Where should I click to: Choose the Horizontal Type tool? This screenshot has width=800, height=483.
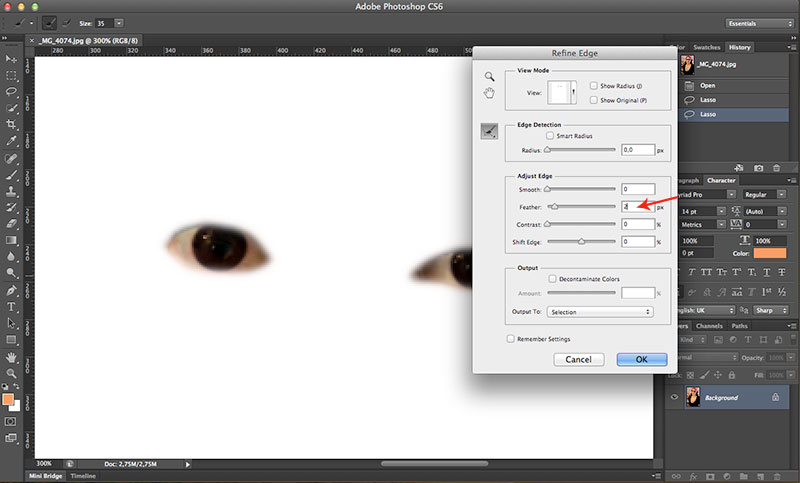(11, 306)
